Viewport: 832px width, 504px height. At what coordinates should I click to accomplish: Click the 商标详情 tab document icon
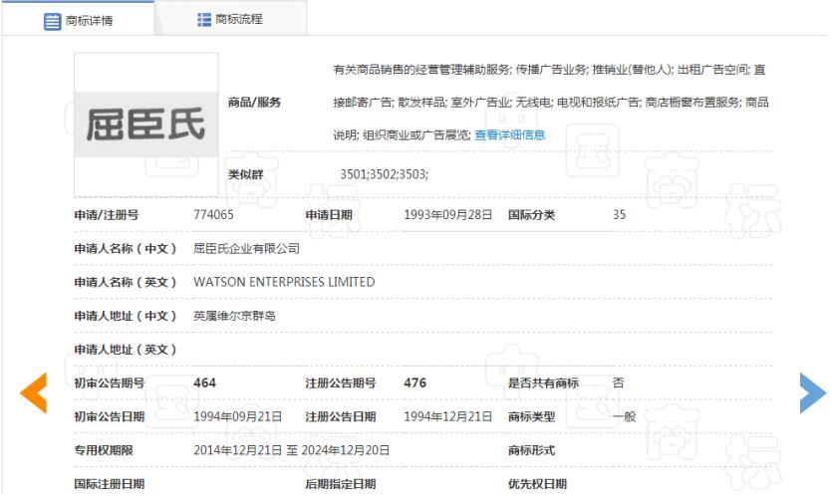(x=52, y=21)
